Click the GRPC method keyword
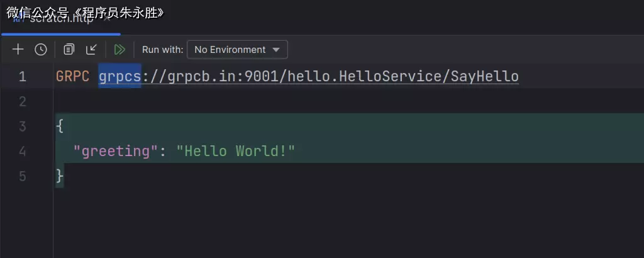Image resolution: width=644 pixels, height=258 pixels. pos(72,77)
